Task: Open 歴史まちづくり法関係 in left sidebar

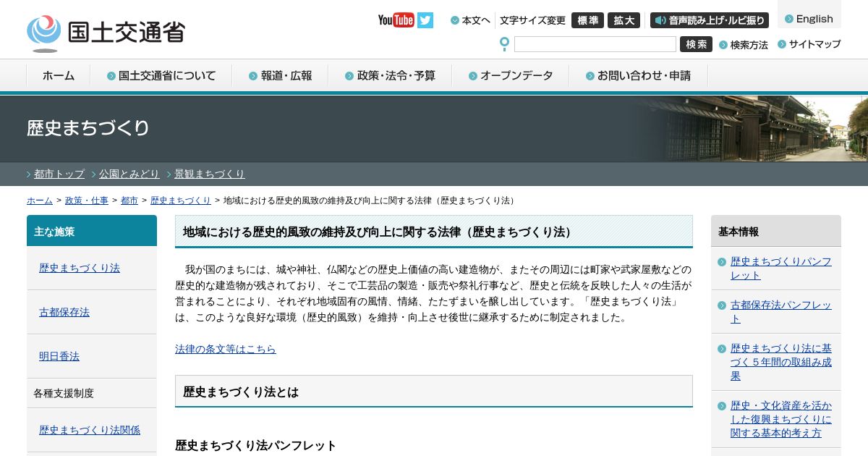Action: click(x=90, y=430)
